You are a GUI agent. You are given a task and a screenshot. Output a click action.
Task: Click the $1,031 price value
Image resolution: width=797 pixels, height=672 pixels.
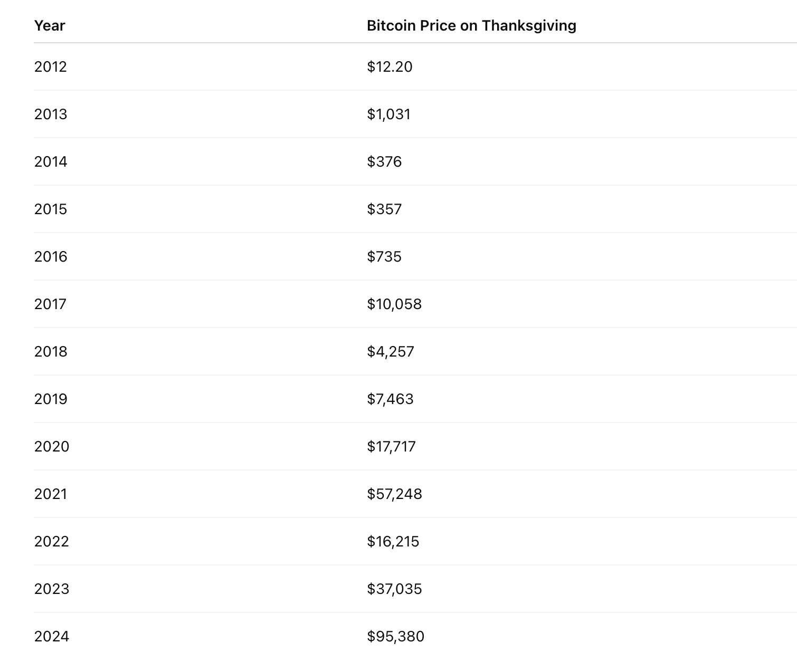pos(388,114)
